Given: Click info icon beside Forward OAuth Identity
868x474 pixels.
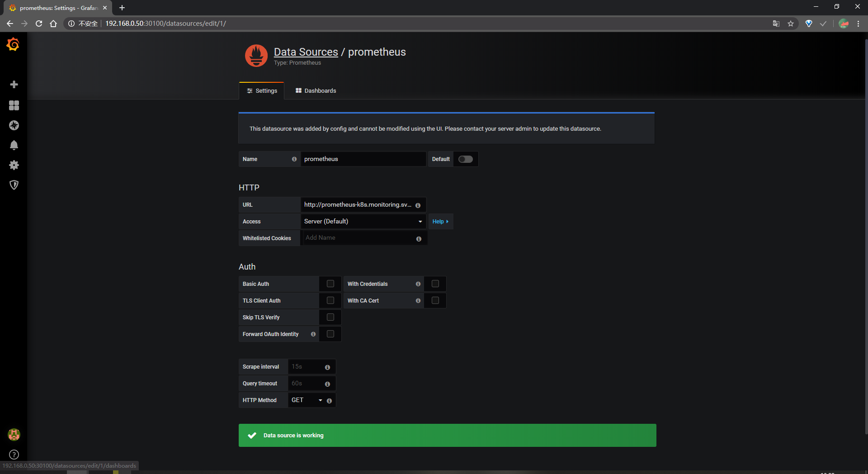Looking at the screenshot, I should pyautogui.click(x=313, y=334).
